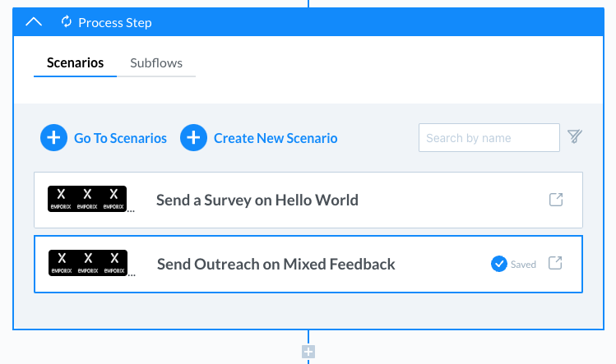Viewport: 616px width, 364px height.
Task: Click the plus icon beside Go To Scenarios
Action: pyautogui.click(x=53, y=138)
